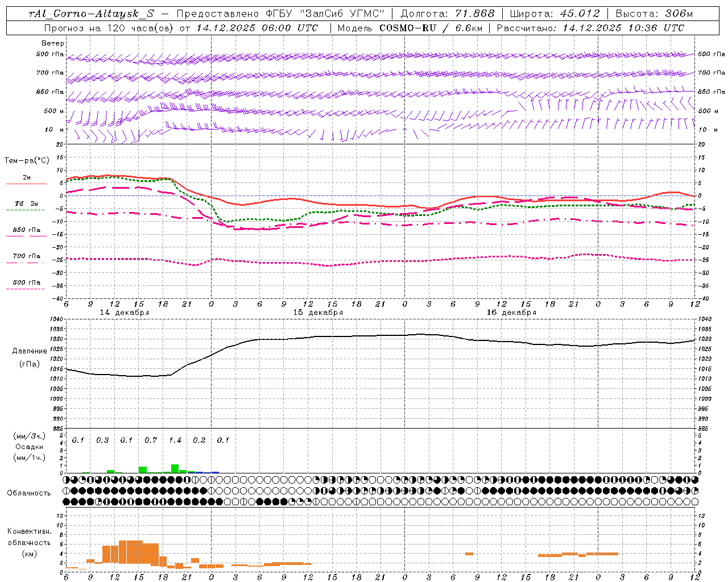Select the 14 декабря date label
Screen dimensions: 728x582
click(x=125, y=313)
